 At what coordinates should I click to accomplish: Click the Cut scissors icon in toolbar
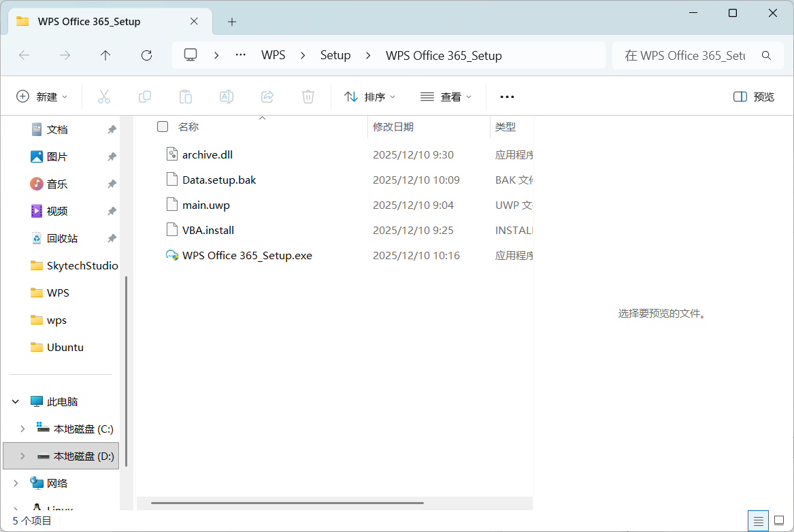[104, 97]
